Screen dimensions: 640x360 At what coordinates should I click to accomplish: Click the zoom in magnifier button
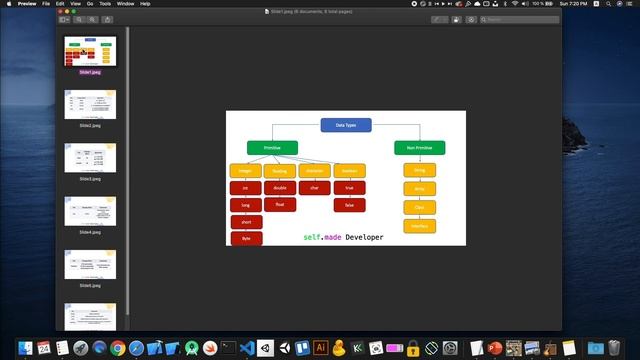tap(92, 20)
